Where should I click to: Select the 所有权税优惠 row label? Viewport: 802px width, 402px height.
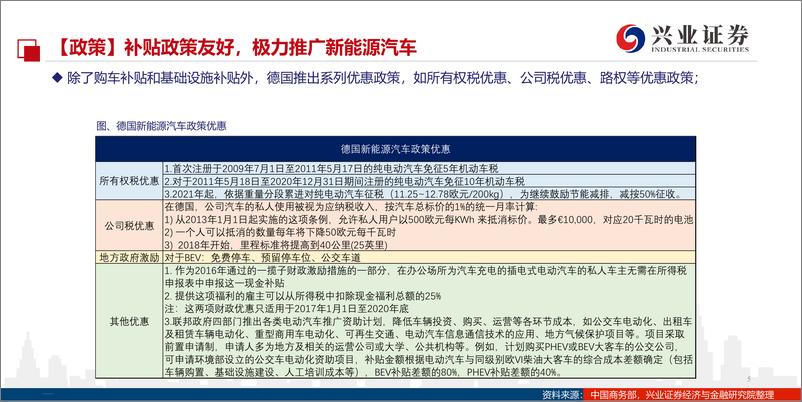(129, 181)
